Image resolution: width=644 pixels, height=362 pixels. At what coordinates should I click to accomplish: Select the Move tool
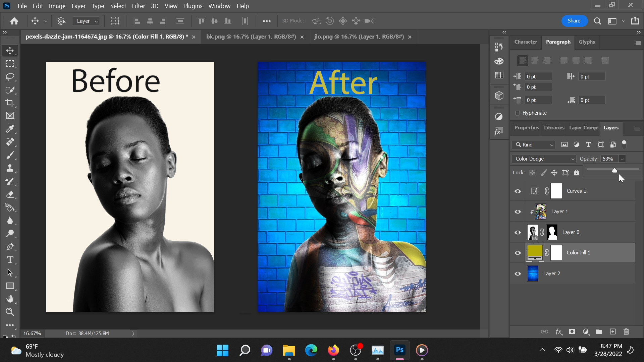(10, 51)
